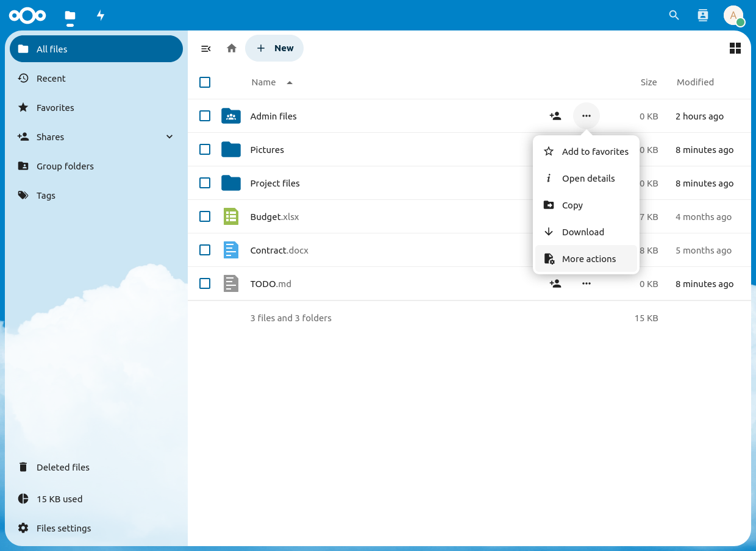The height and width of the screenshot is (551, 756).
Task: Open Group folders in sidebar
Action: point(96,166)
